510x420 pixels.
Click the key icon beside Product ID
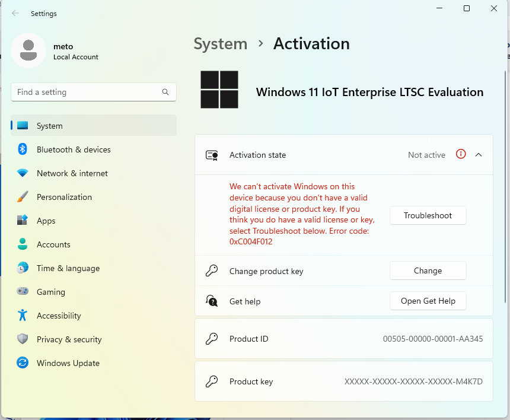pyautogui.click(x=212, y=339)
